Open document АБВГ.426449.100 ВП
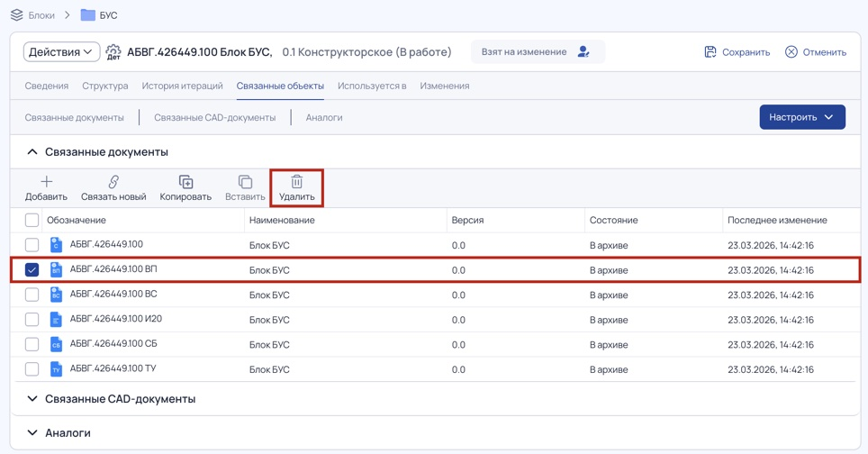This screenshot has width=868, height=454. click(x=113, y=269)
